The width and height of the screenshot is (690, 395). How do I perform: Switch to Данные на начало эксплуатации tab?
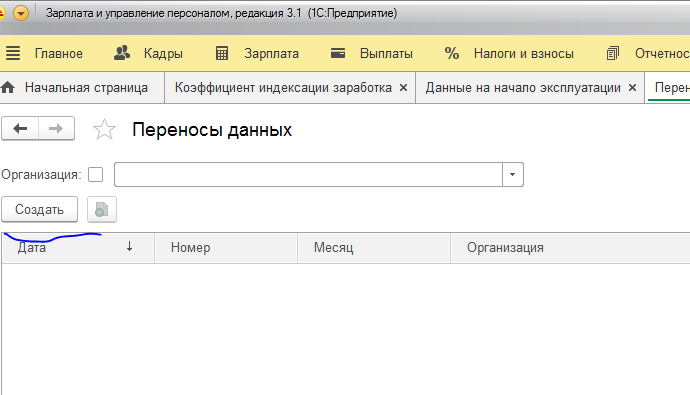pos(523,88)
